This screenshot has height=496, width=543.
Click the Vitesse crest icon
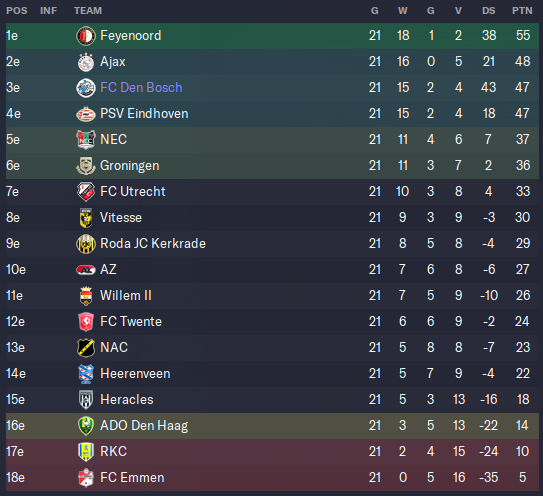[x=86, y=218]
